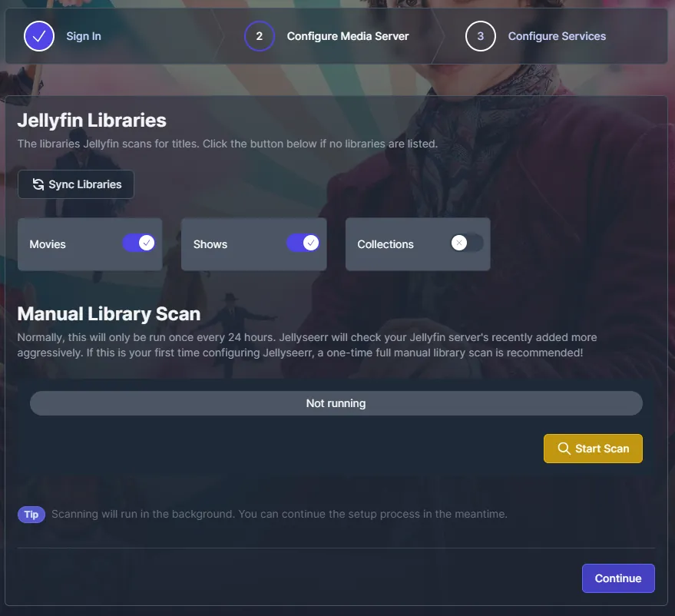The image size is (675, 616).
Task: Click the circled number 2 step indicator
Action: pyautogui.click(x=259, y=35)
